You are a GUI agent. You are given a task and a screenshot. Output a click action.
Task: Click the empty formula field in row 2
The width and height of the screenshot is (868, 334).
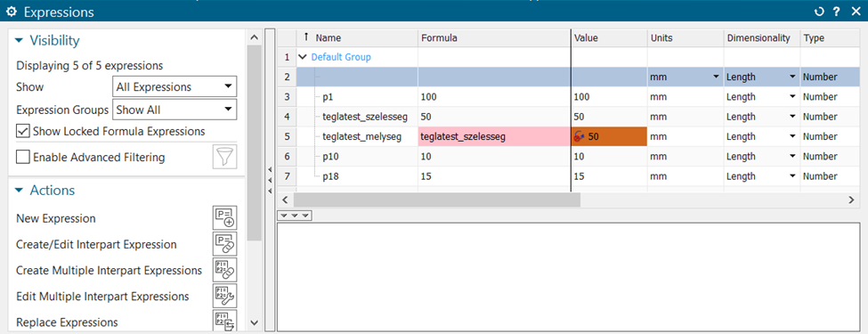pyautogui.click(x=494, y=77)
